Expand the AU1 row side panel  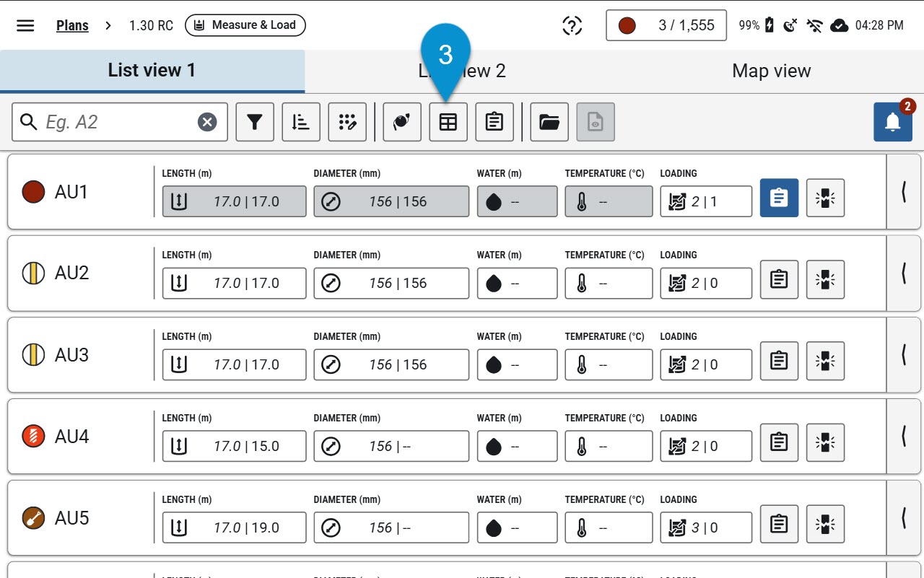click(904, 192)
